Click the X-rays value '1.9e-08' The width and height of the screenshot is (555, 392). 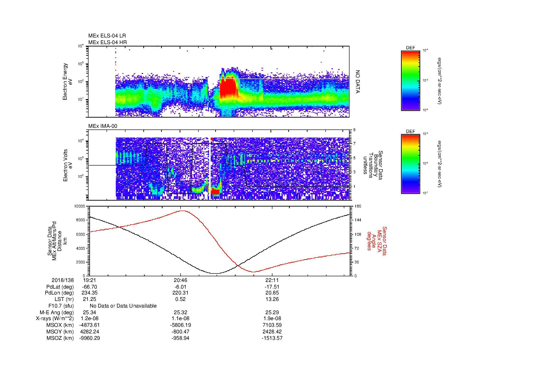272,318
